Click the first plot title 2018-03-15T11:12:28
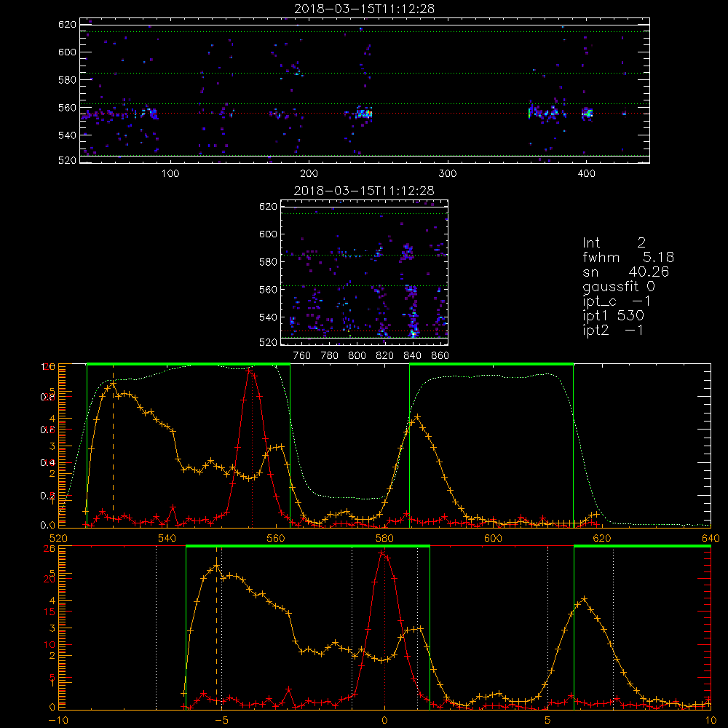The width and height of the screenshot is (728, 728). pyautogui.click(x=365, y=9)
